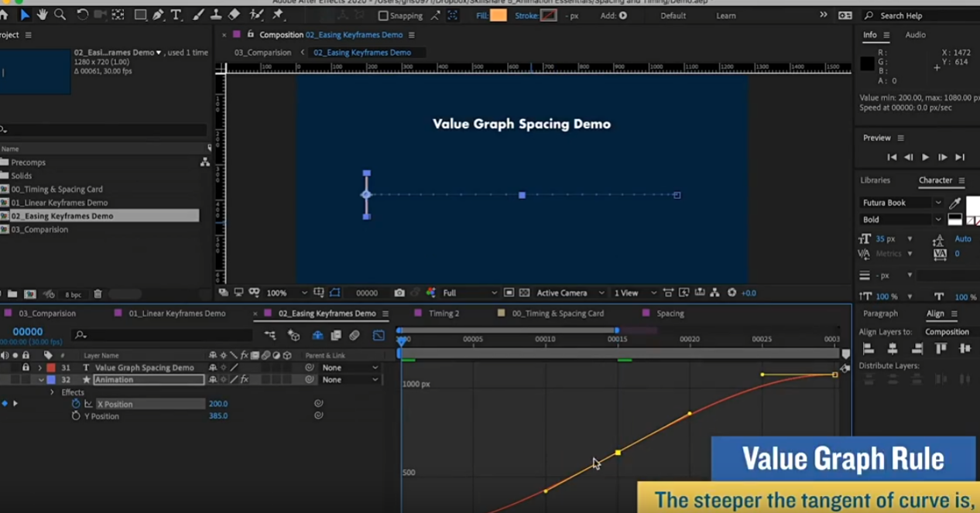
Task: Select the Type tool
Action: pyautogui.click(x=176, y=15)
